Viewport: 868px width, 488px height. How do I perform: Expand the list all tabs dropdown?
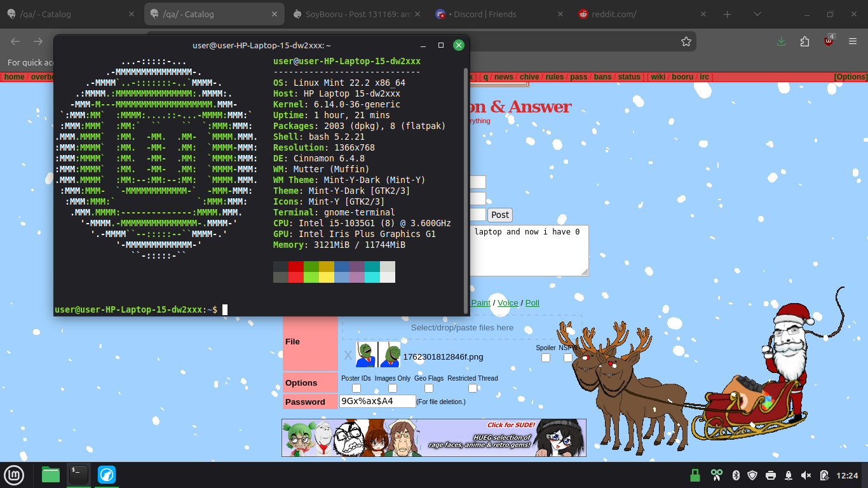[x=757, y=14]
